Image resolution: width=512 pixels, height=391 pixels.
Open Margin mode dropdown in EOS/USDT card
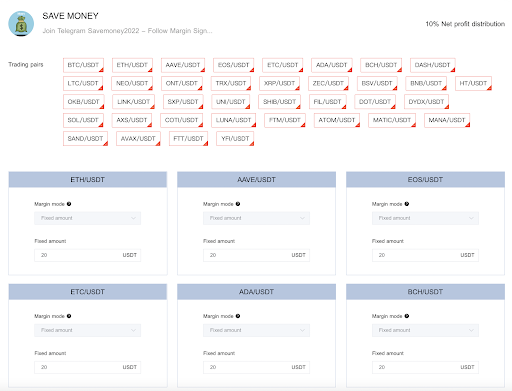[x=425, y=218]
